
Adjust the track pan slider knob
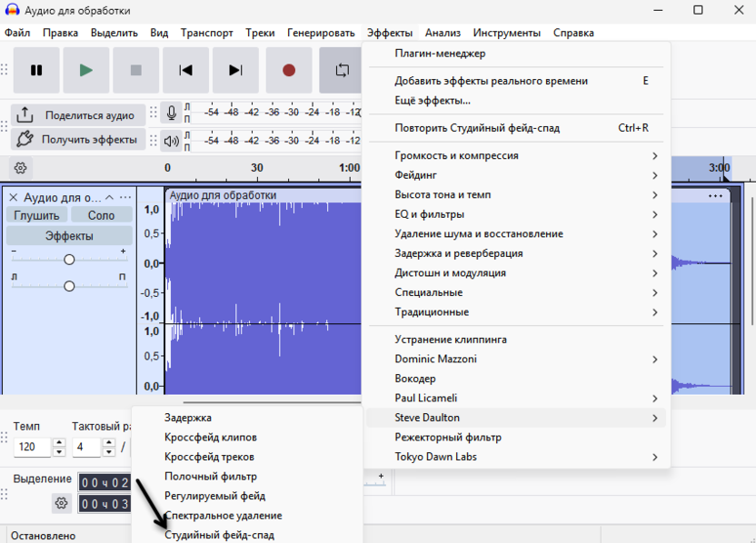[x=69, y=286]
